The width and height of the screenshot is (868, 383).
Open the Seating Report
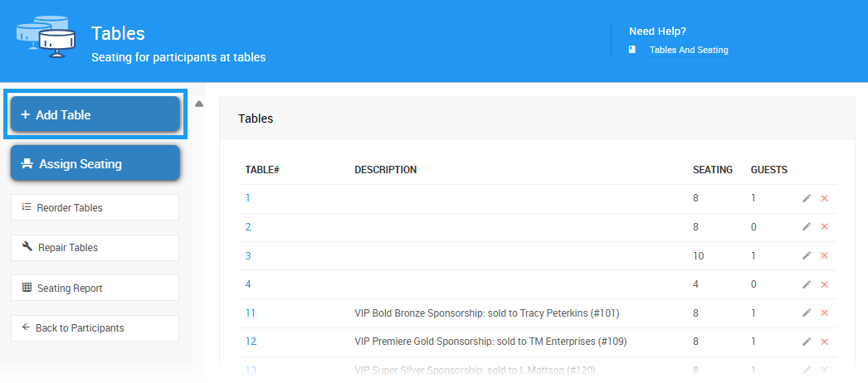(x=95, y=288)
